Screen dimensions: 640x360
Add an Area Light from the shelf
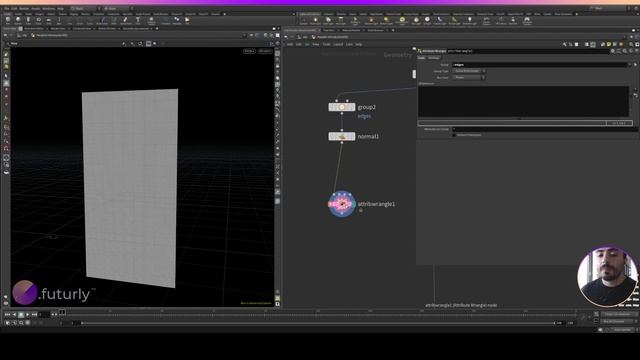[x=341, y=20]
